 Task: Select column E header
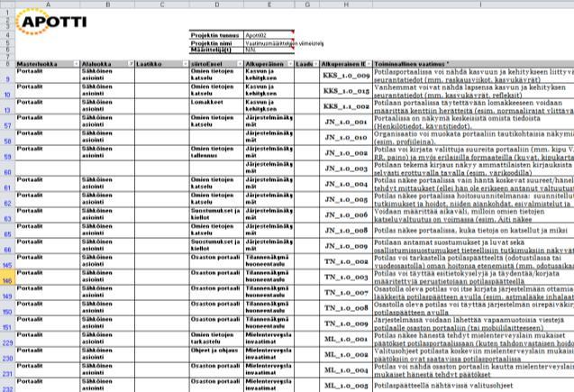pos(269,5)
